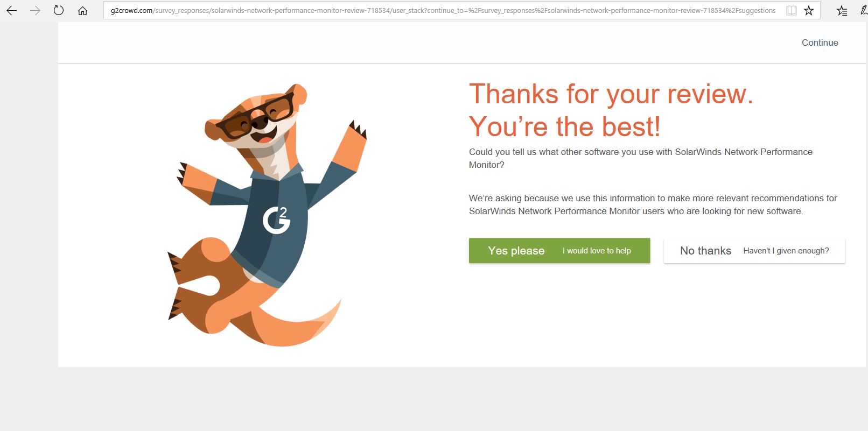Select the g2crowd URL in address bar
Screen dimensions: 868x431
[443, 10]
